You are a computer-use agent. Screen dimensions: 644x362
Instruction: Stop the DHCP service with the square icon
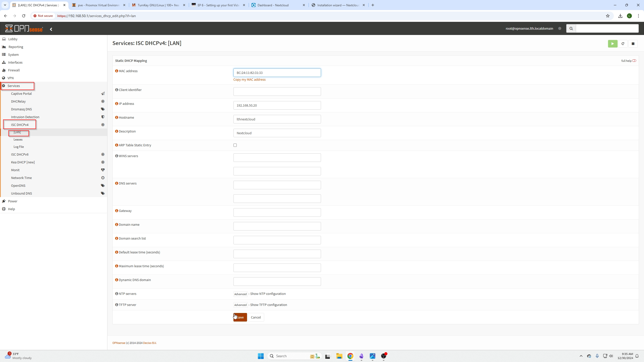coord(633,44)
